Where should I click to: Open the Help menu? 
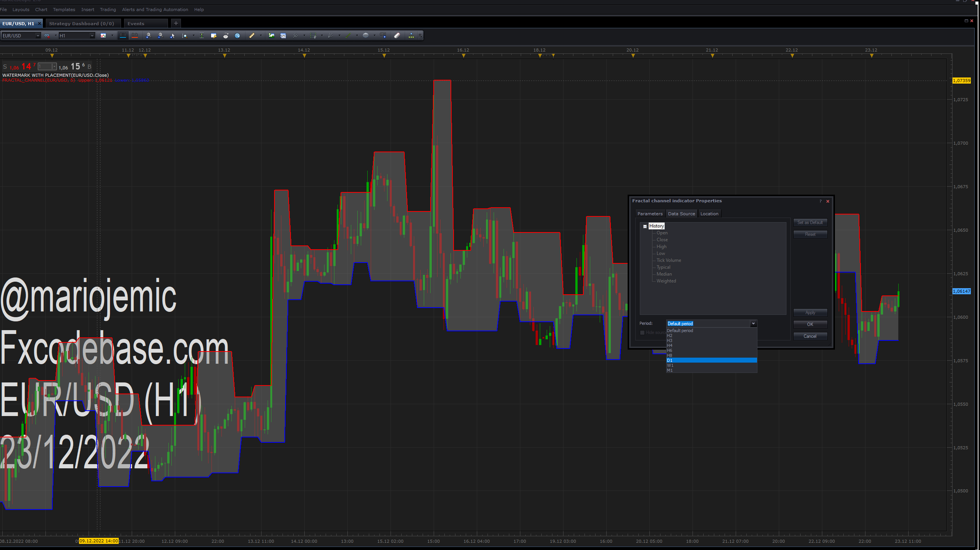[199, 10]
